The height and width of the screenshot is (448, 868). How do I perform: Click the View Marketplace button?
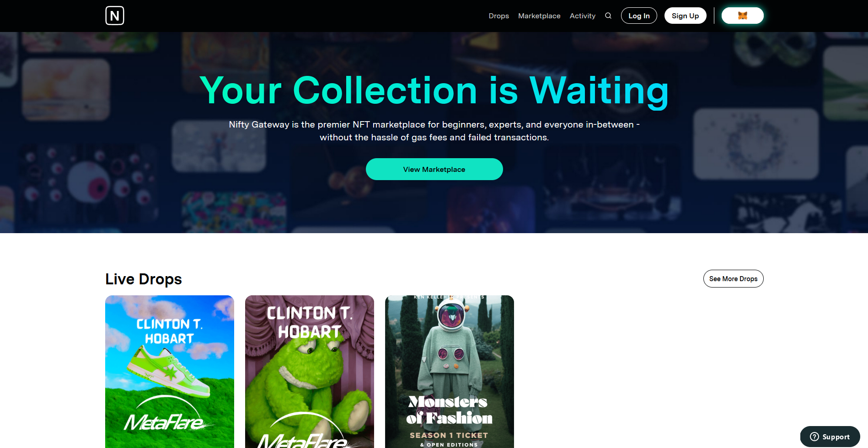pos(434,169)
